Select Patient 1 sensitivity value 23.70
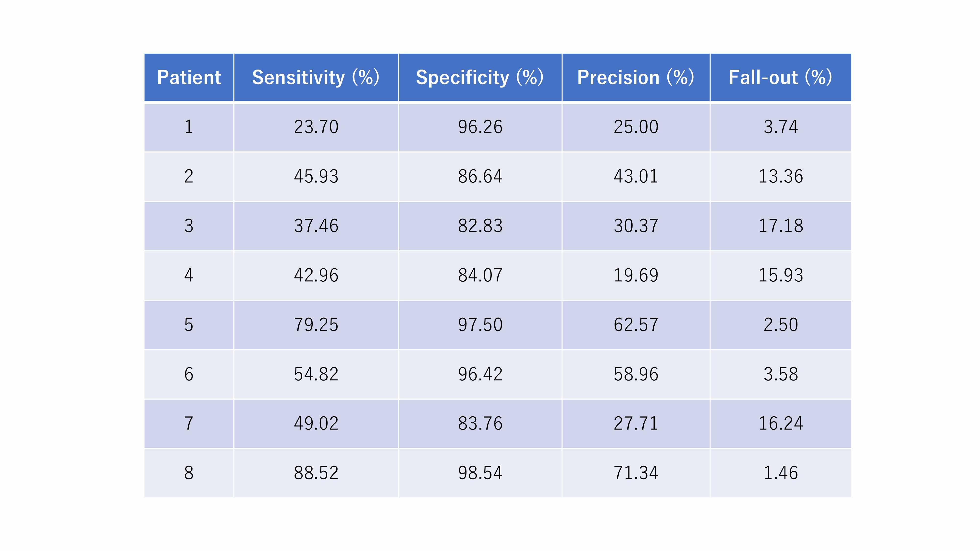 point(316,127)
